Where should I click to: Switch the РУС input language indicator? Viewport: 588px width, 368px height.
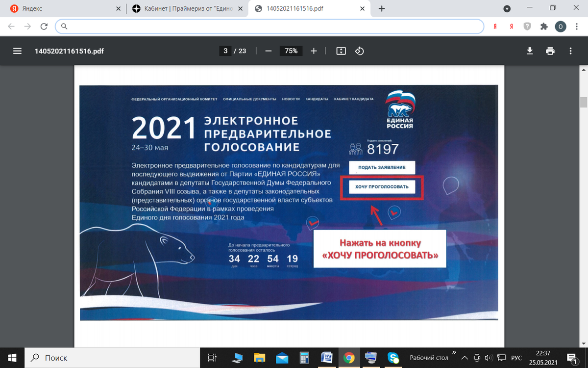pos(516,358)
